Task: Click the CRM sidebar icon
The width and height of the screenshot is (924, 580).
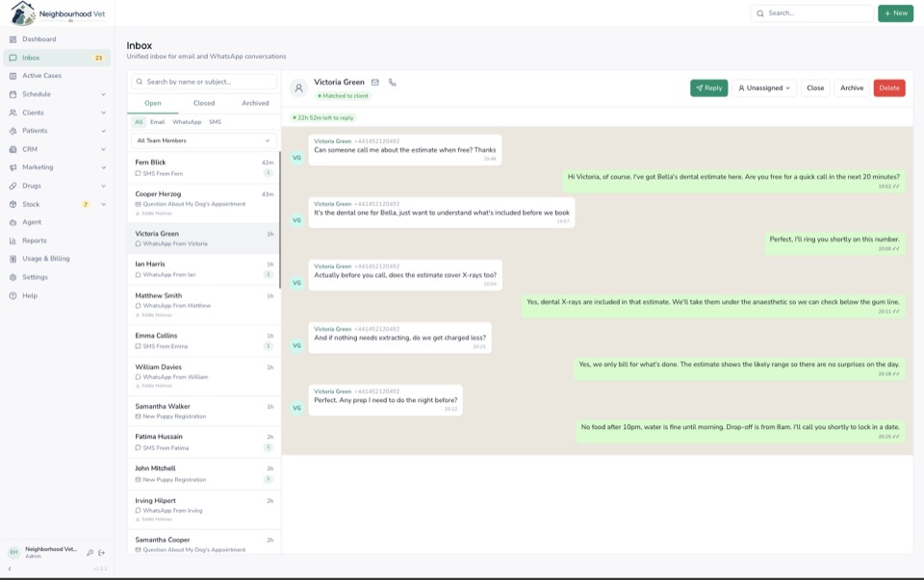Action: click(x=13, y=149)
